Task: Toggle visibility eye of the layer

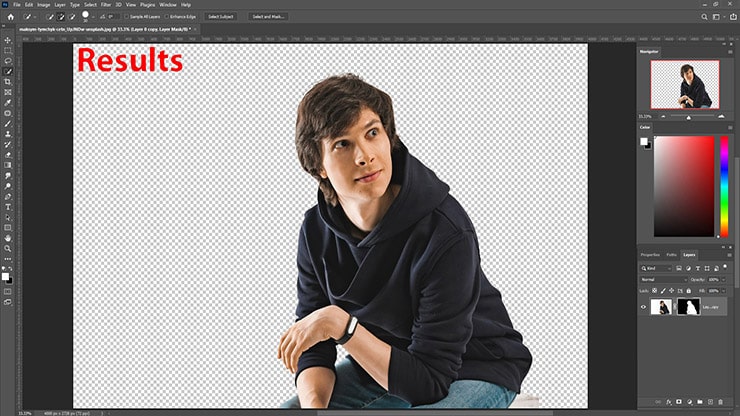Action: click(643, 307)
